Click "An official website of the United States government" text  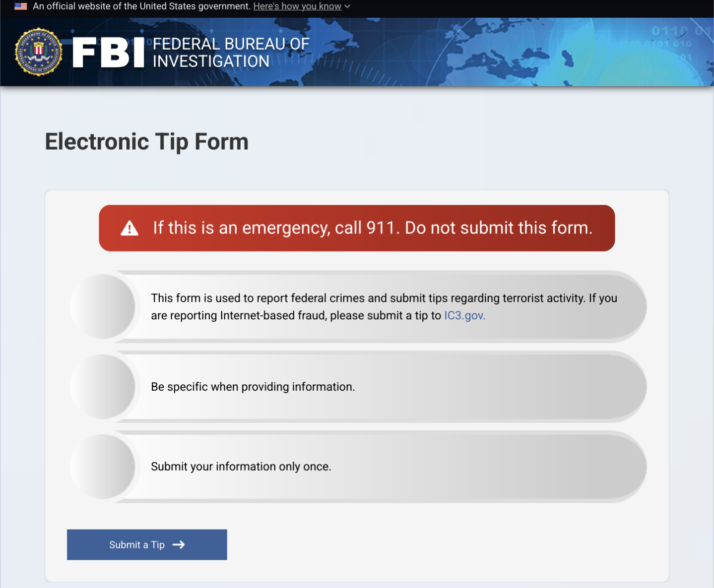tap(142, 6)
